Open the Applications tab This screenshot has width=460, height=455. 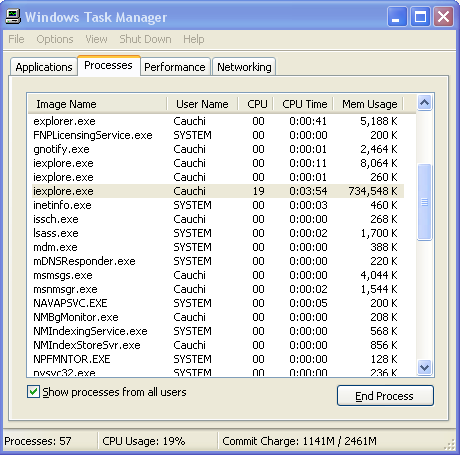[x=44, y=67]
